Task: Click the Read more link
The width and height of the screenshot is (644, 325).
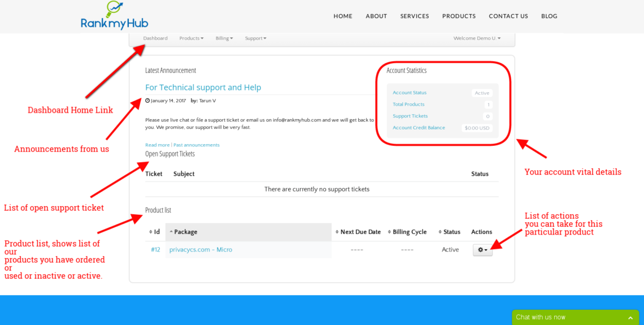Action: pos(157,145)
